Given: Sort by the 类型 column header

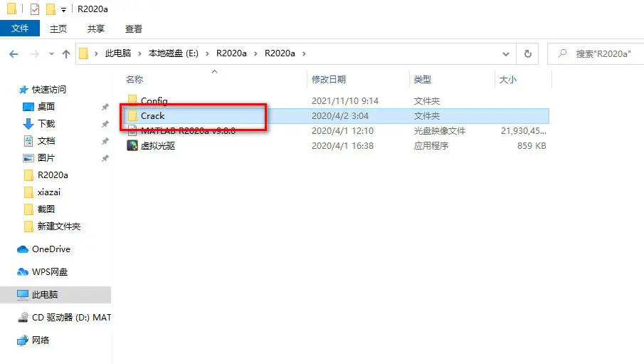Looking at the screenshot, I should 422,79.
